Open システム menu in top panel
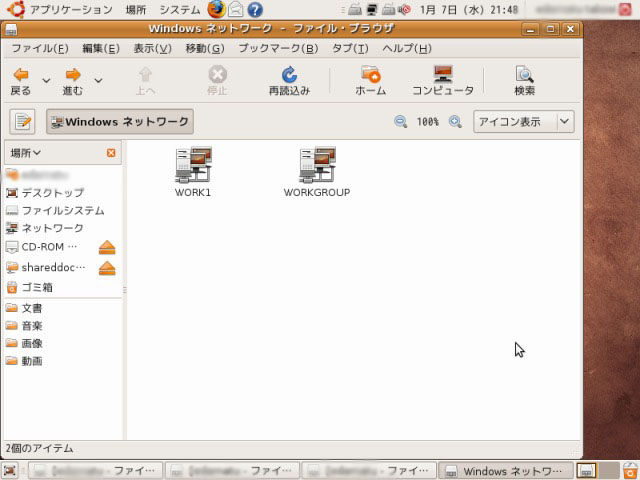 pyautogui.click(x=180, y=9)
